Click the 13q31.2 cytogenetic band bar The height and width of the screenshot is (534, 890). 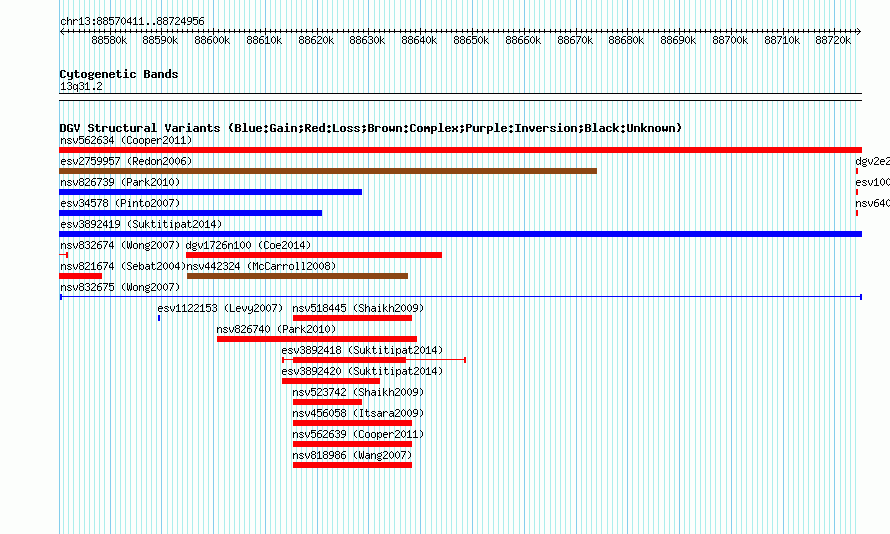(x=460, y=97)
